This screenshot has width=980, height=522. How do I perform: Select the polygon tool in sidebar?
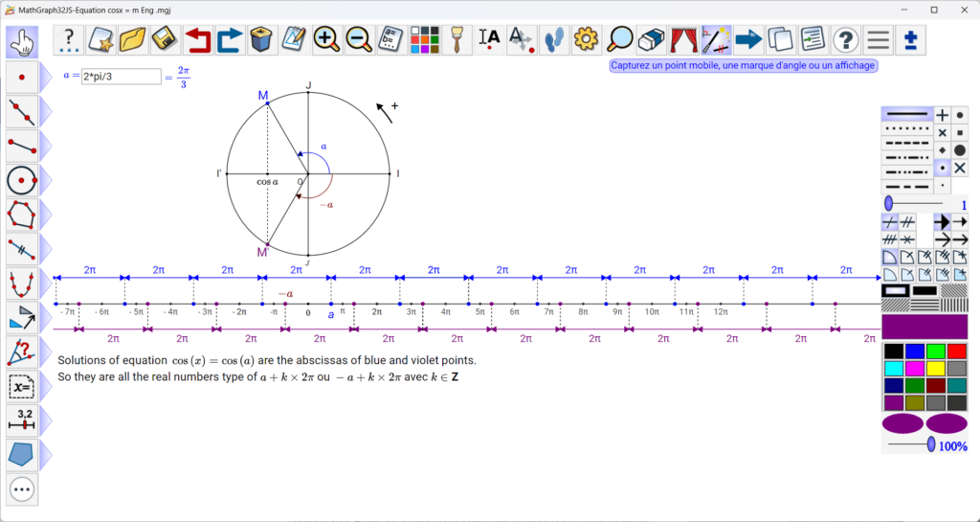(x=21, y=214)
